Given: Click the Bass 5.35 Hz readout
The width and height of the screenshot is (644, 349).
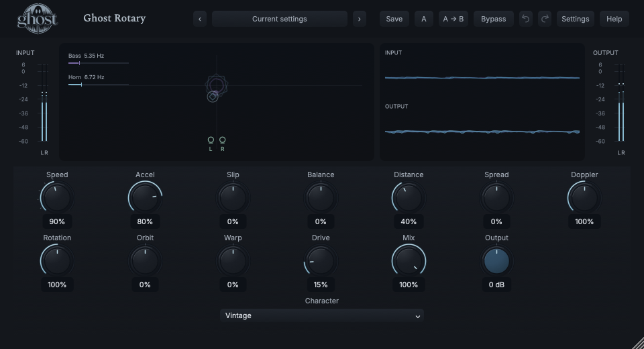Looking at the screenshot, I should 87,56.
